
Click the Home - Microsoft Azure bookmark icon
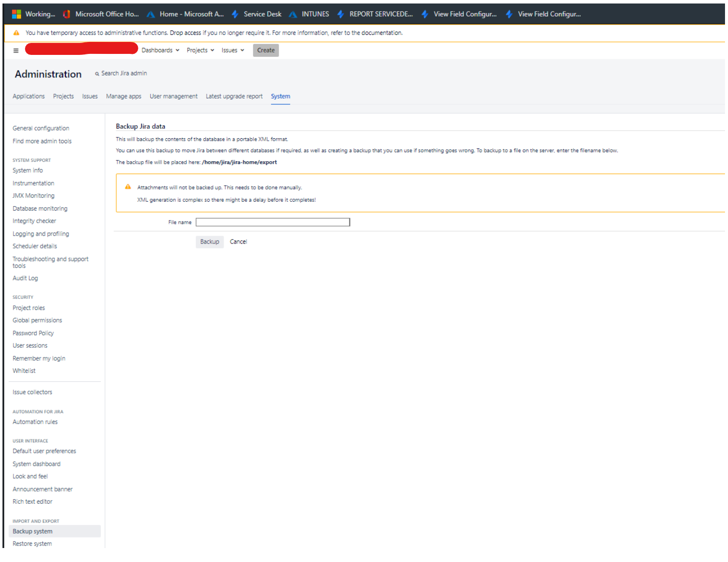[151, 14]
